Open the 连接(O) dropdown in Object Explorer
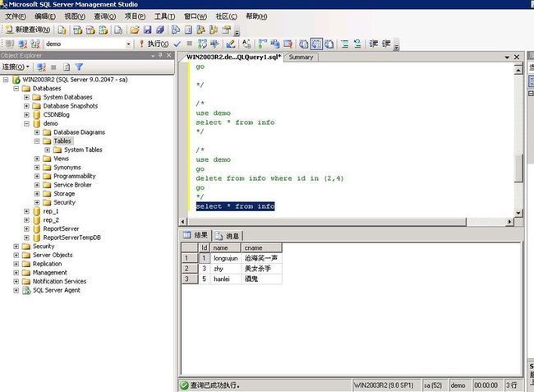The height and width of the screenshot is (392, 534). 16,67
